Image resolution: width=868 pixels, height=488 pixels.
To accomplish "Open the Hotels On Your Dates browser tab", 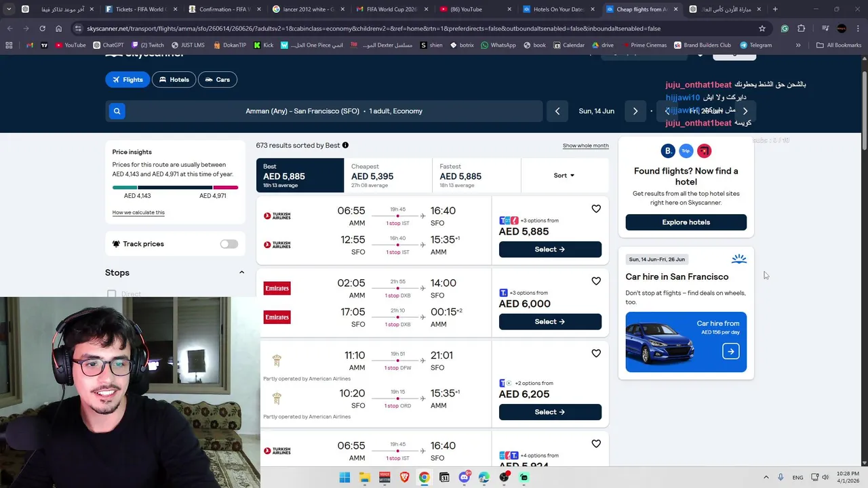I will point(558,9).
